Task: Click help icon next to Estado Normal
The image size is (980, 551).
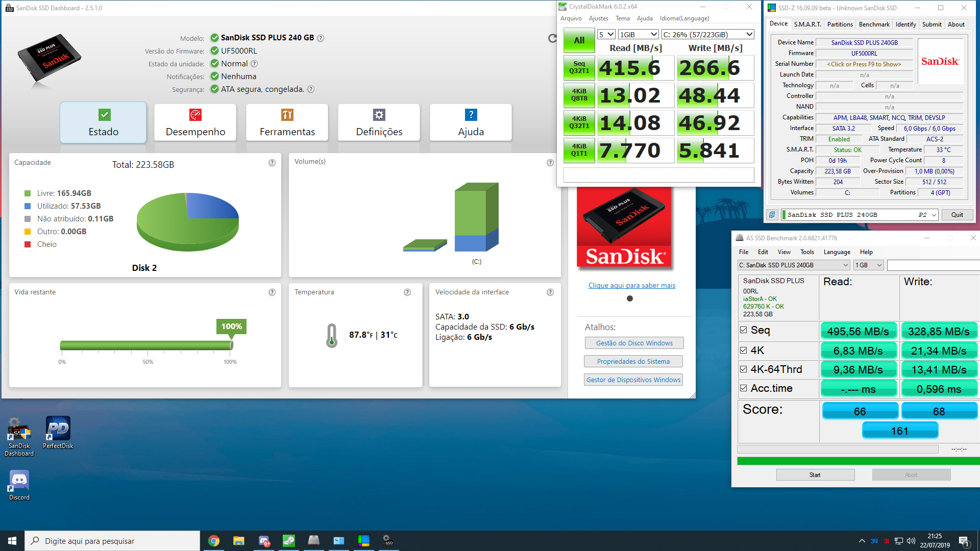Action: [x=254, y=64]
